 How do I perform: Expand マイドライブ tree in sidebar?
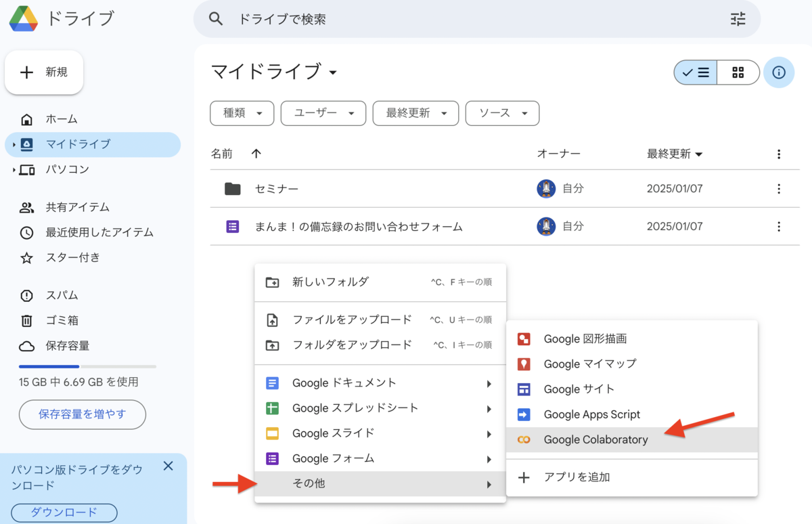[14, 145]
